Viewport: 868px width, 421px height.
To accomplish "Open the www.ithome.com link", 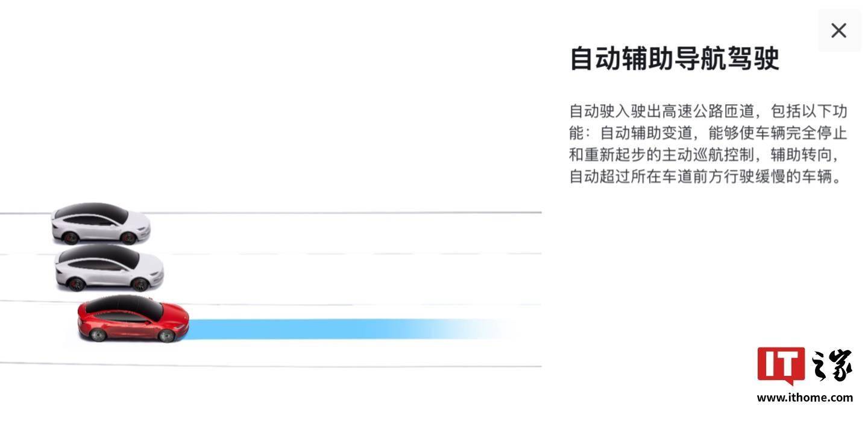I will [x=805, y=398].
